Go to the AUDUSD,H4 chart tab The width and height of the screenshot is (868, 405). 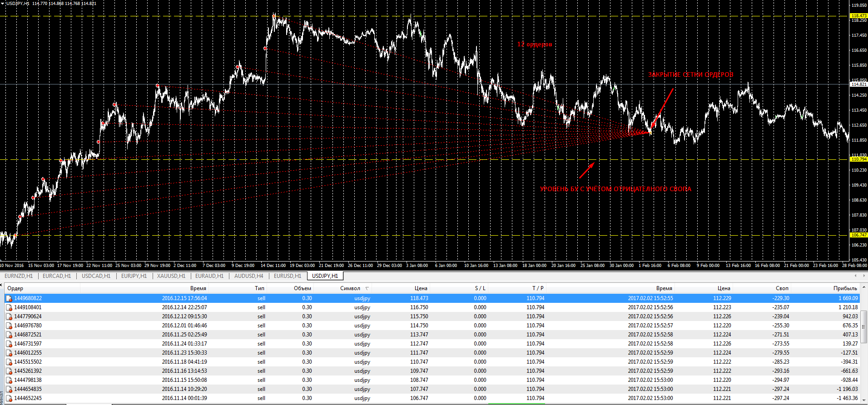248,276
